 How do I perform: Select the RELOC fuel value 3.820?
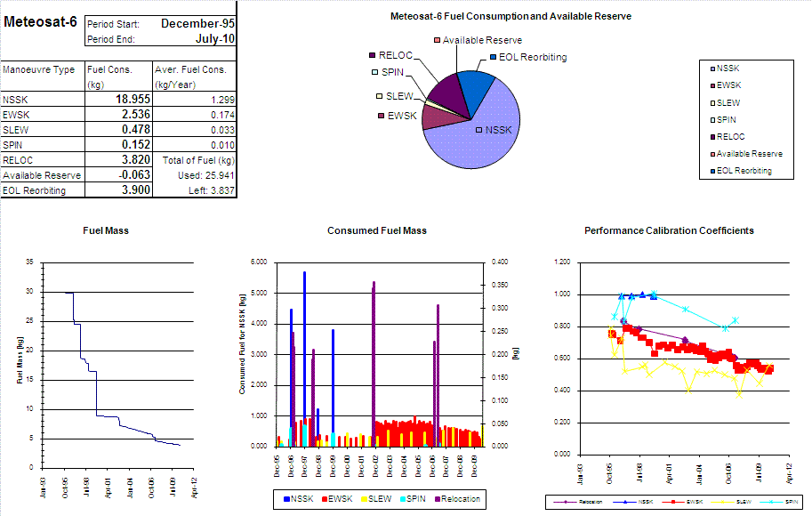pyautogui.click(x=136, y=159)
